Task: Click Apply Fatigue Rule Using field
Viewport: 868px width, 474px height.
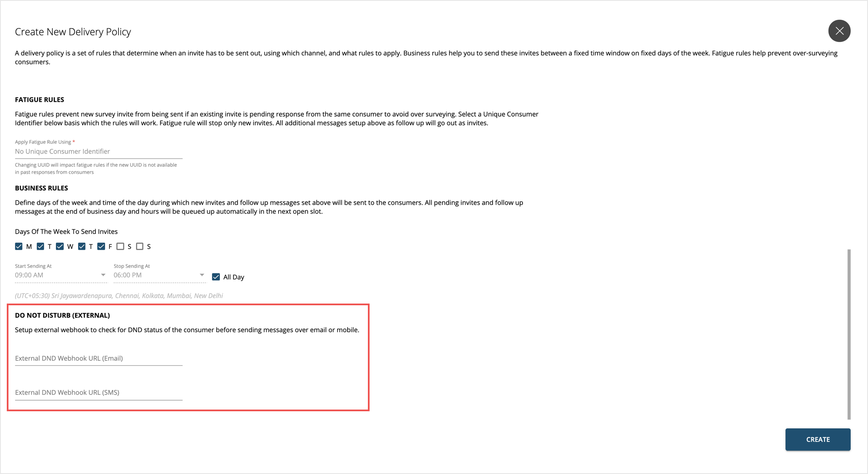Action: 99,151
